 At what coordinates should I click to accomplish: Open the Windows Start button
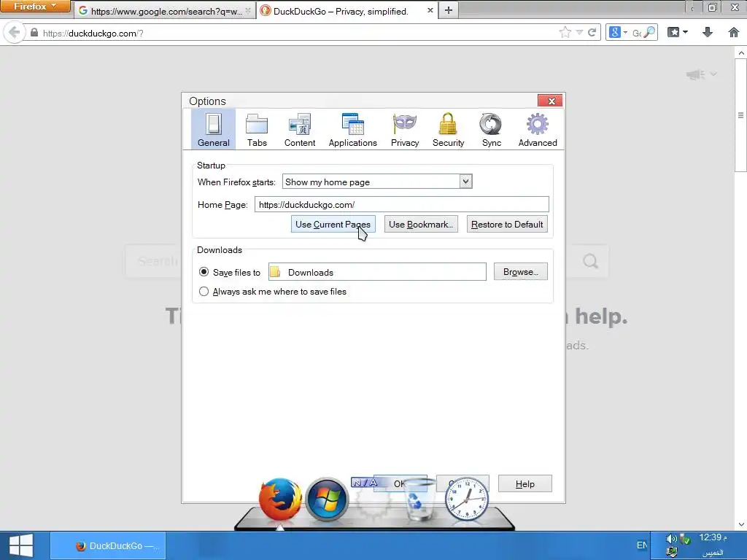point(21,545)
